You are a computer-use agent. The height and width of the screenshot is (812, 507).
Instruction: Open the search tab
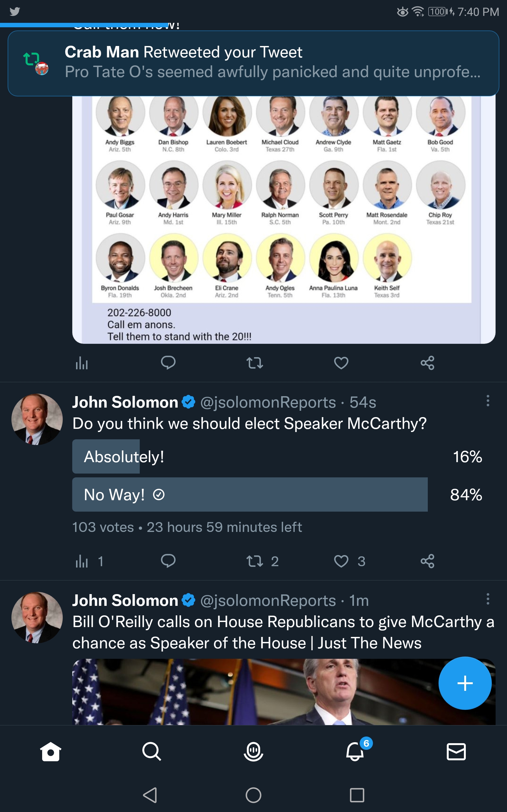click(x=151, y=751)
